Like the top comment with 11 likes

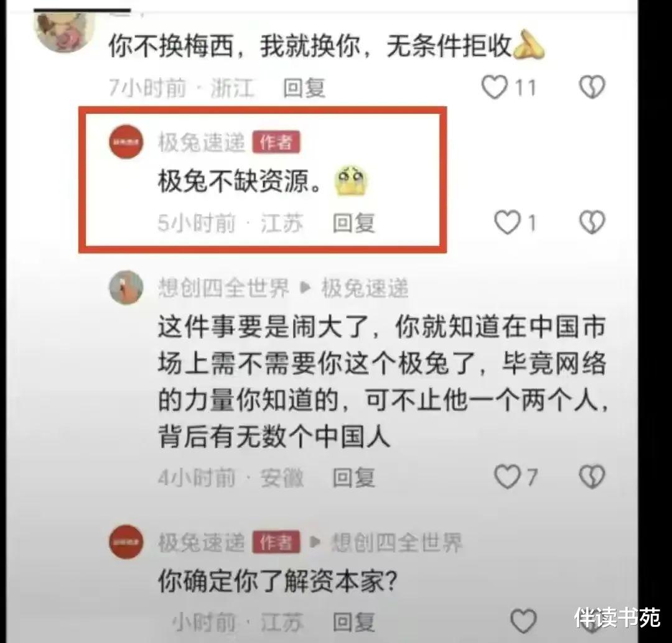[x=494, y=87]
